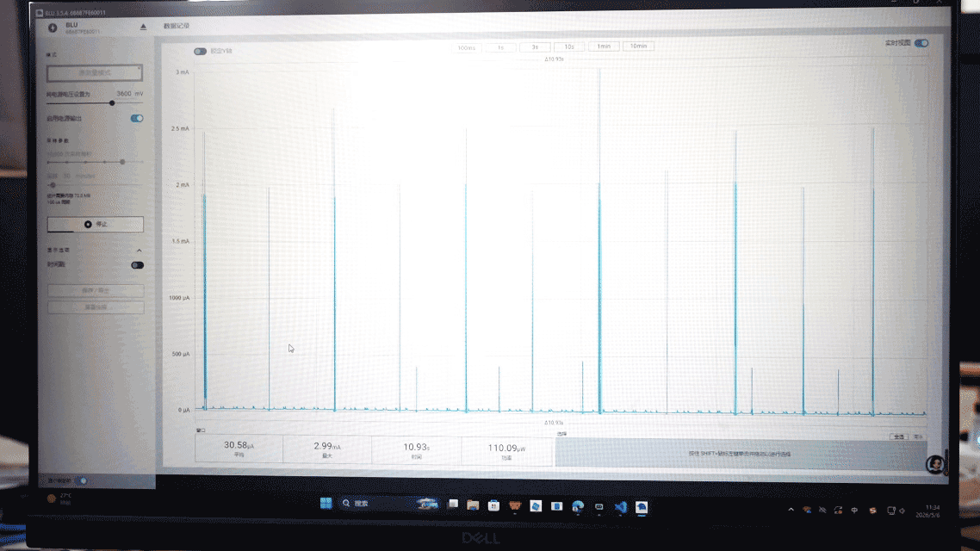
Task: Click the BLU device lightning icon
Action: 53,28
